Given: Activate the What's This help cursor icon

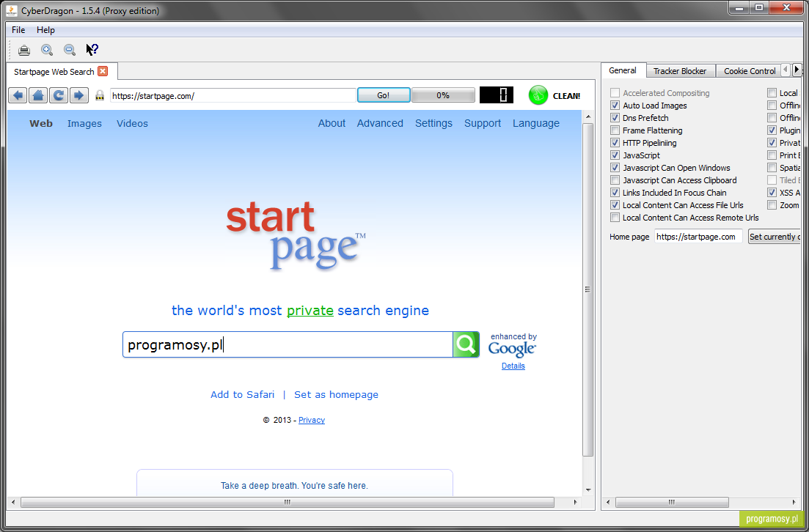Looking at the screenshot, I should tap(92, 50).
